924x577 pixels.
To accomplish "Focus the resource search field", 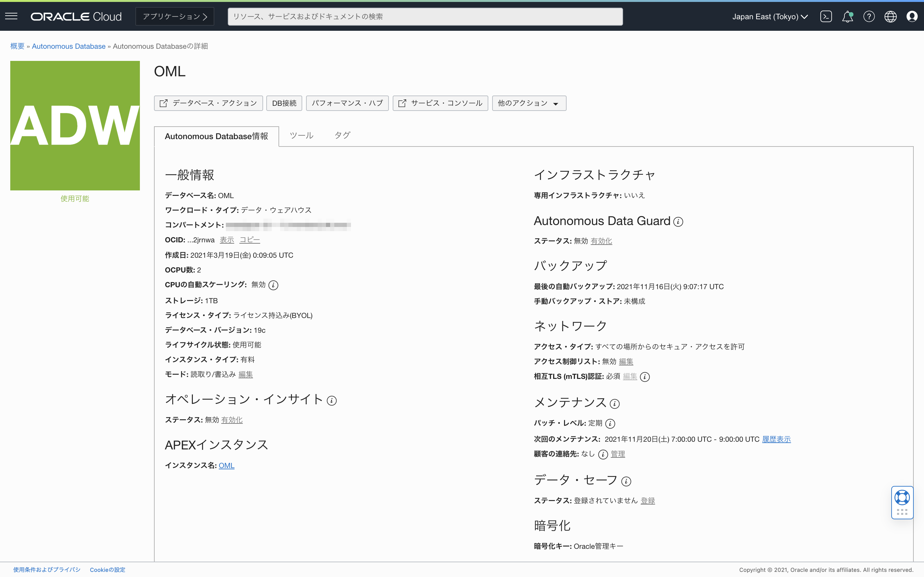I will point(425,16).
